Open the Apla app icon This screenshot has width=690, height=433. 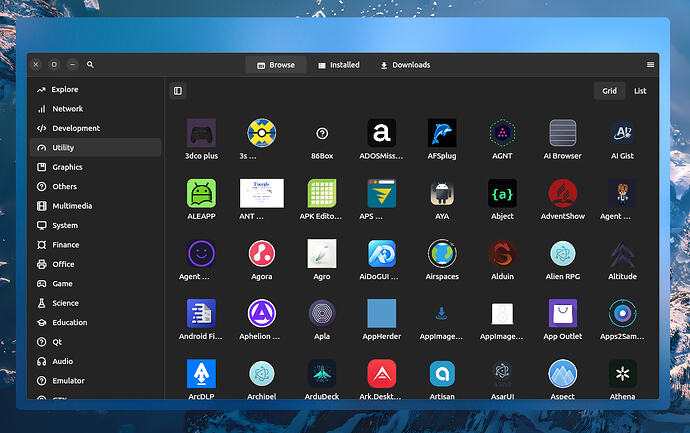[322, 313]
